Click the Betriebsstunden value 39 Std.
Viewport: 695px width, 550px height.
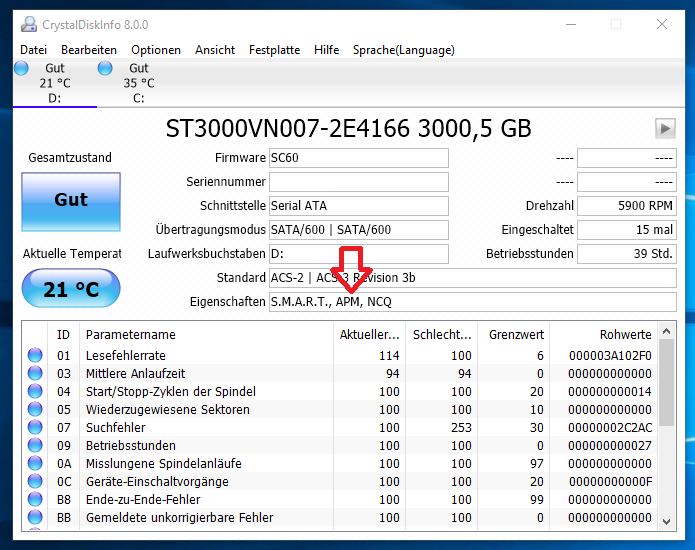pos(627,254)
